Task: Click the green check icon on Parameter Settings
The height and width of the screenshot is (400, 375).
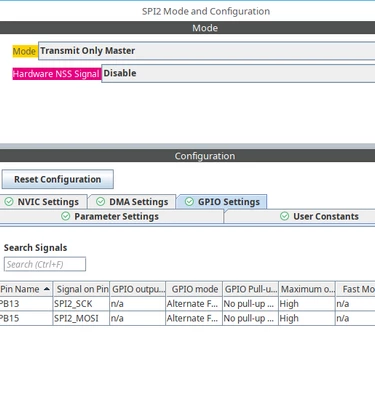Action: 66,216
